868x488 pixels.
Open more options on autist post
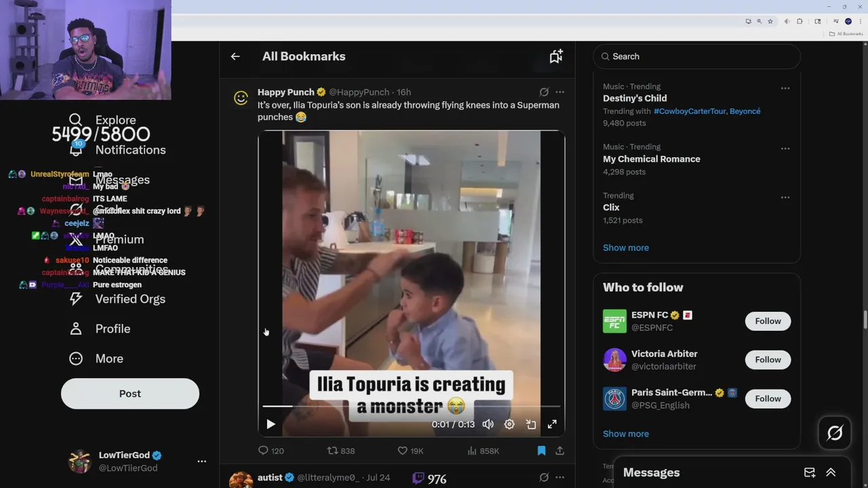559,478
